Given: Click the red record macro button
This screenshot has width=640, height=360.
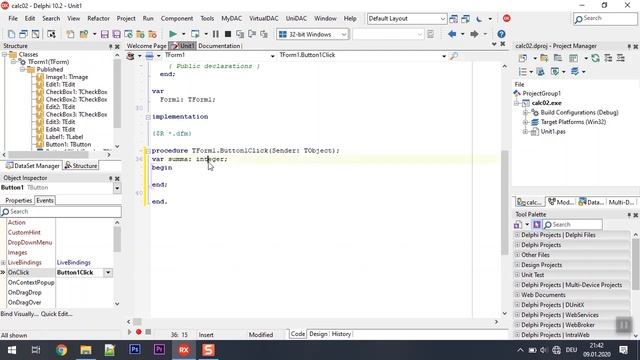Looking at the screenshot, I should (139, 332).
